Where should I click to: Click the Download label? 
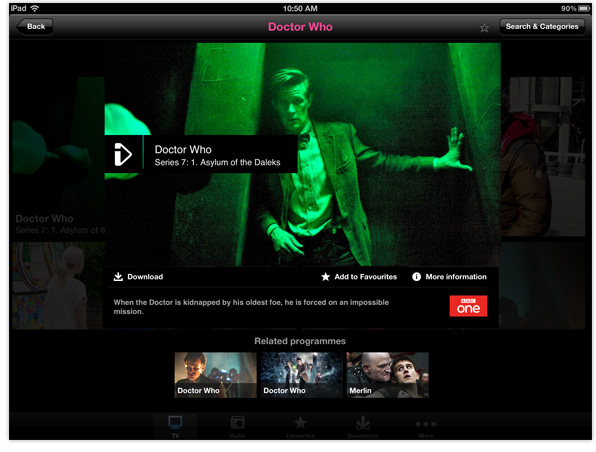145,277
